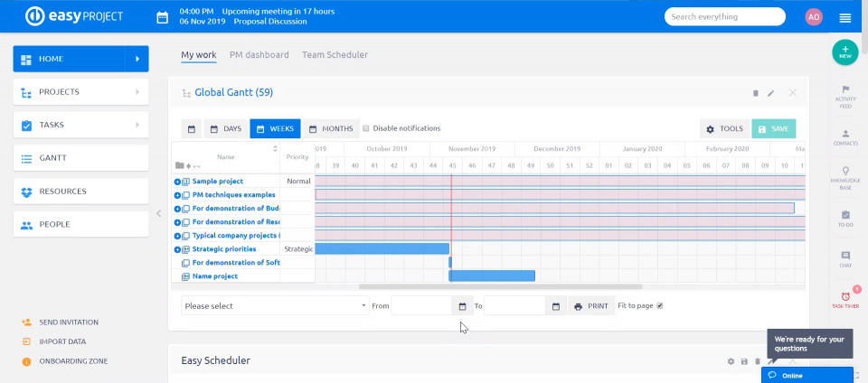
Task: Edit the Global Gantt module with pencil icon
Action: [770, 93]
